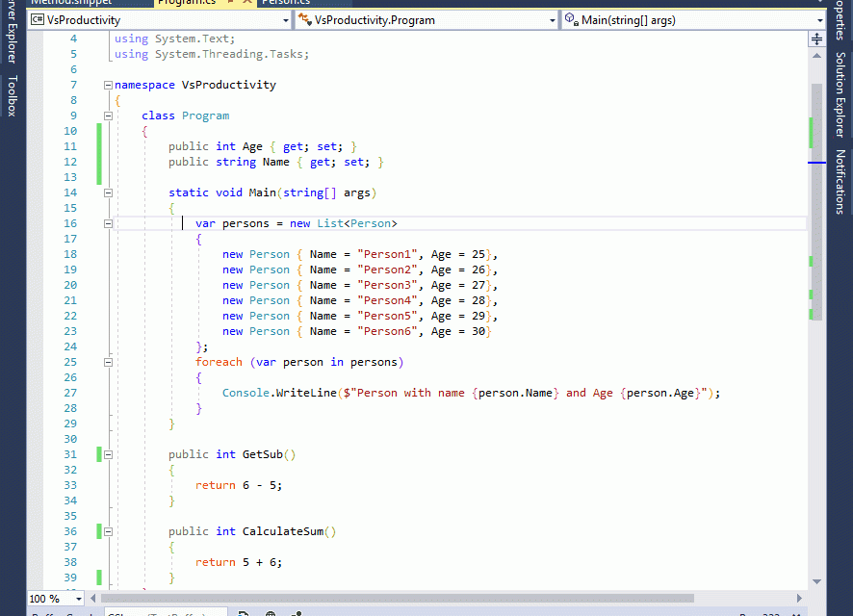Fold the GetSub method region
Image resolution: width=853 pixels, height=616 pixels.
pyautogui.click(x=108, y=454)
